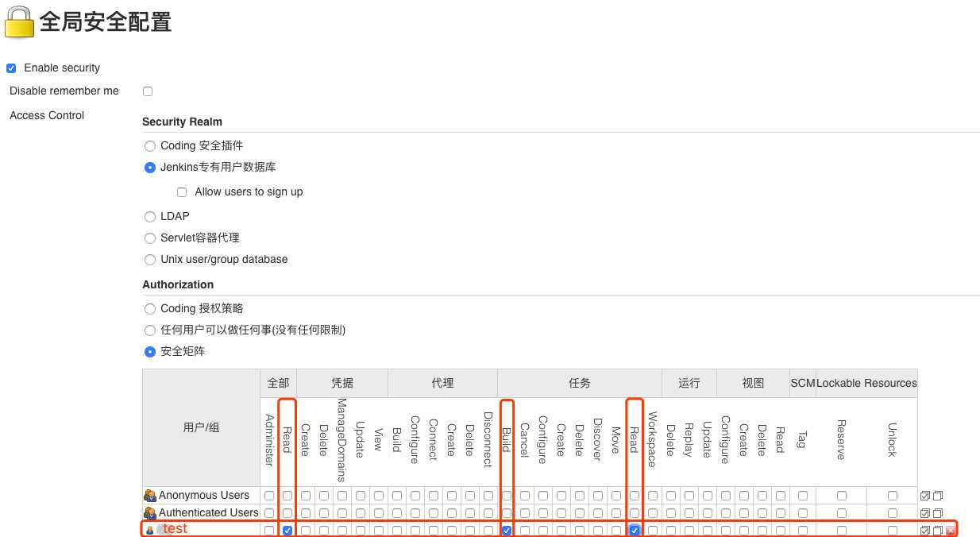Check 全部 Administer for Authenticated Users
This screenshot has width=980, height=537.
point(269,513)
